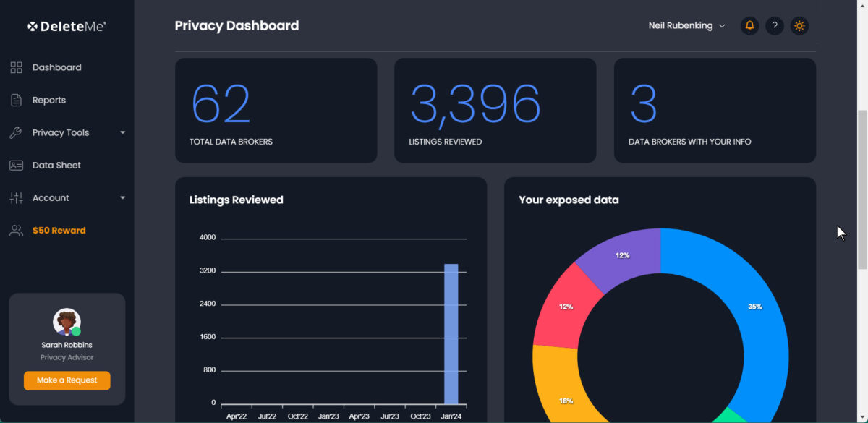
Task: Click 'Your exposed data' chart title
Action: point(569,200)
